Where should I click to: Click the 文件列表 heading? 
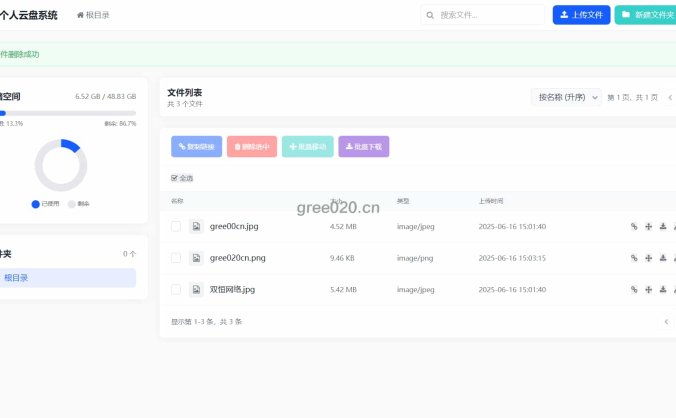(185, 92)
